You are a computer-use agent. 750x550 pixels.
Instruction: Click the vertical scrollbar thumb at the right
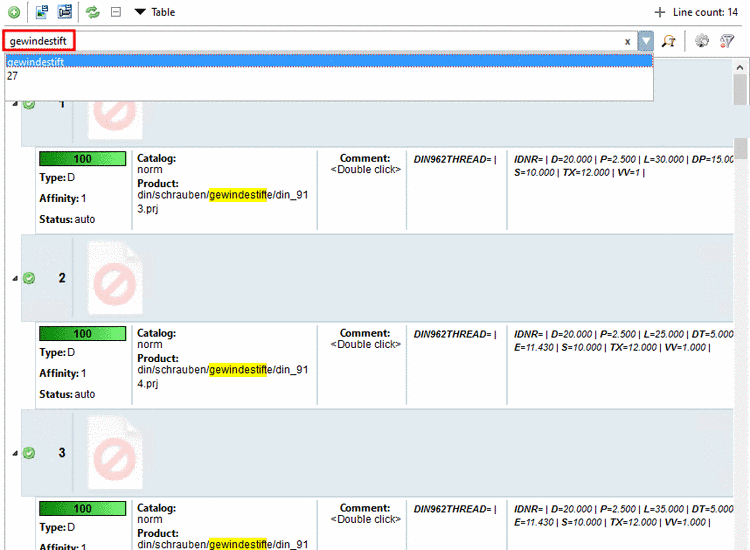click(740, 89)
